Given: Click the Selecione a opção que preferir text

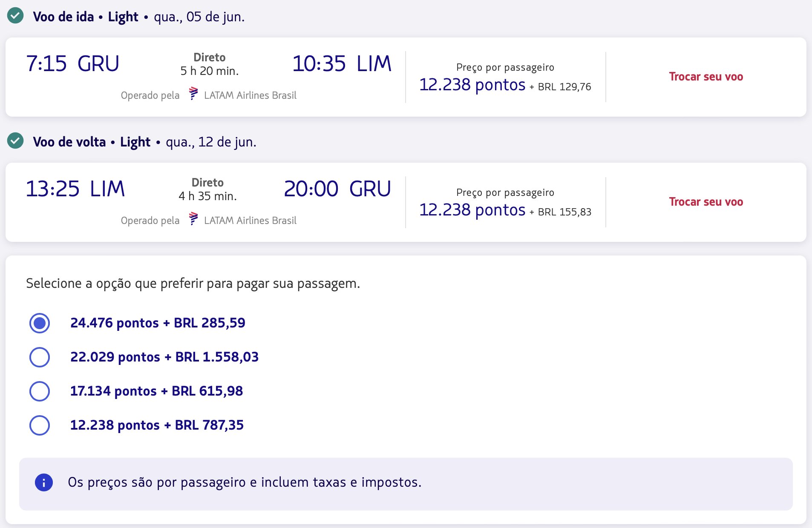Looking at the screenshot, I should tap(193, 284).
